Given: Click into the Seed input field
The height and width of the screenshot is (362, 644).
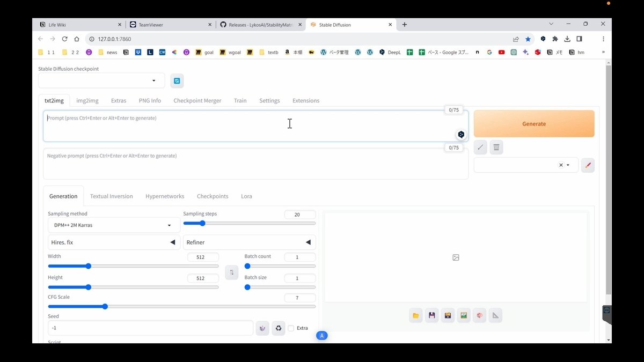Looking at the screenshot, I should (150, 328).
